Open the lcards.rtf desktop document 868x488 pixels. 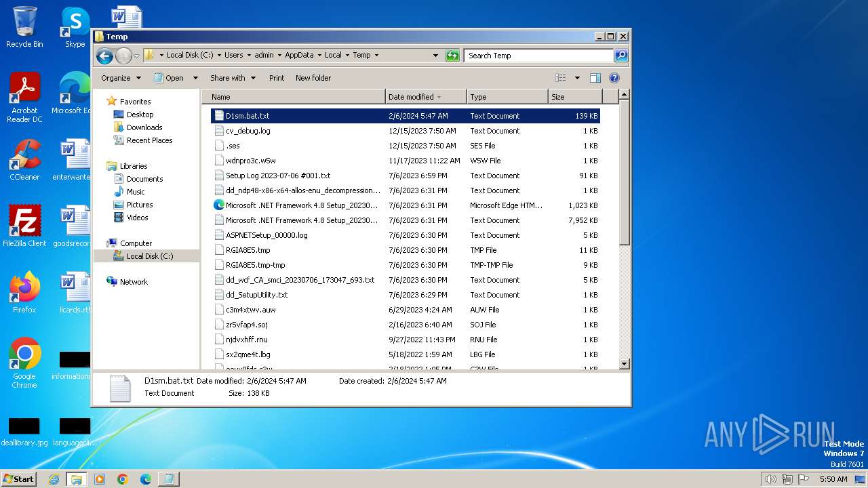(75, 293)
